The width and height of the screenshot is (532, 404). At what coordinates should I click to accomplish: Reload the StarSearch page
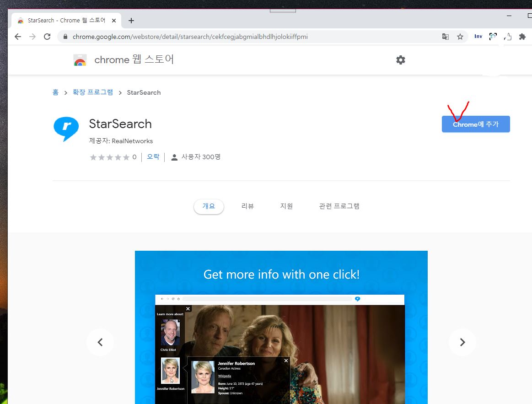47,37
